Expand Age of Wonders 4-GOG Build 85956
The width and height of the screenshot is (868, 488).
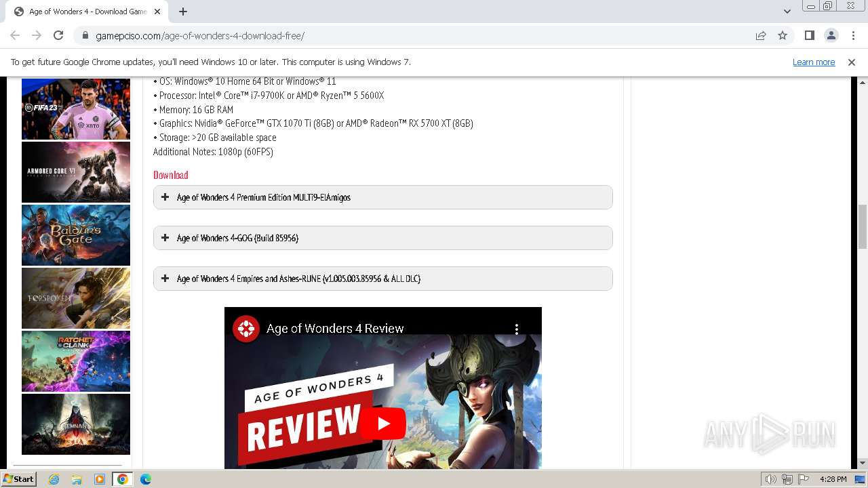pyautogui.click(x=383, y=238)
